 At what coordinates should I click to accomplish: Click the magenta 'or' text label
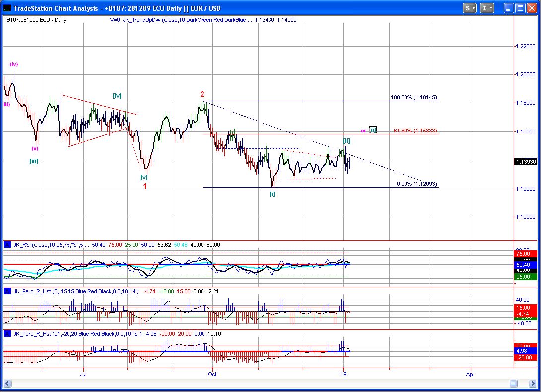[364, 131]
